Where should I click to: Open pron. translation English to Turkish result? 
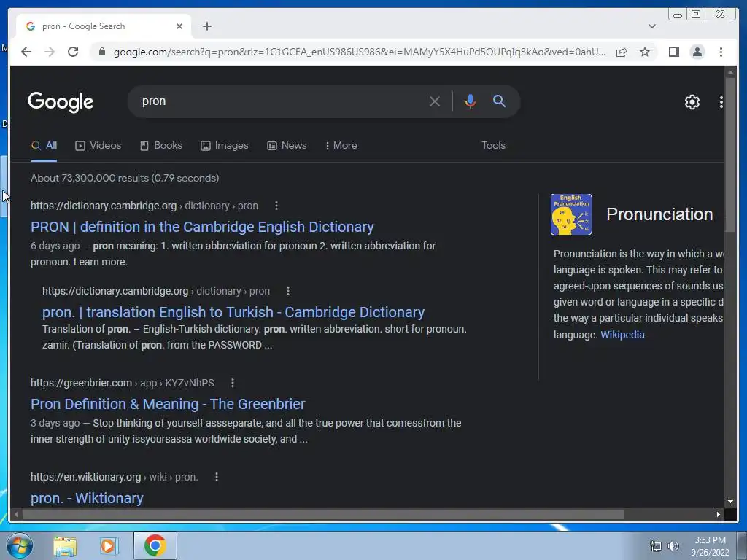tap(233, 312)
